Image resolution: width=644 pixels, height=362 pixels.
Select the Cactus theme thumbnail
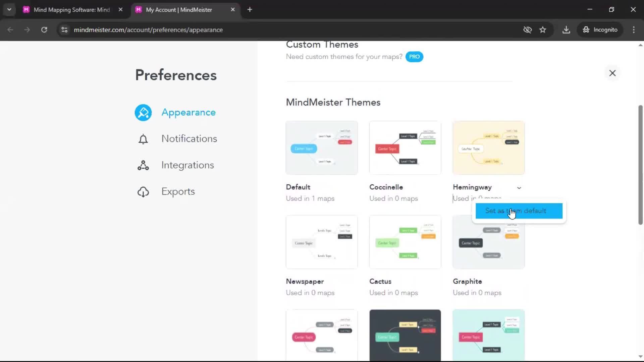point(405,242)
